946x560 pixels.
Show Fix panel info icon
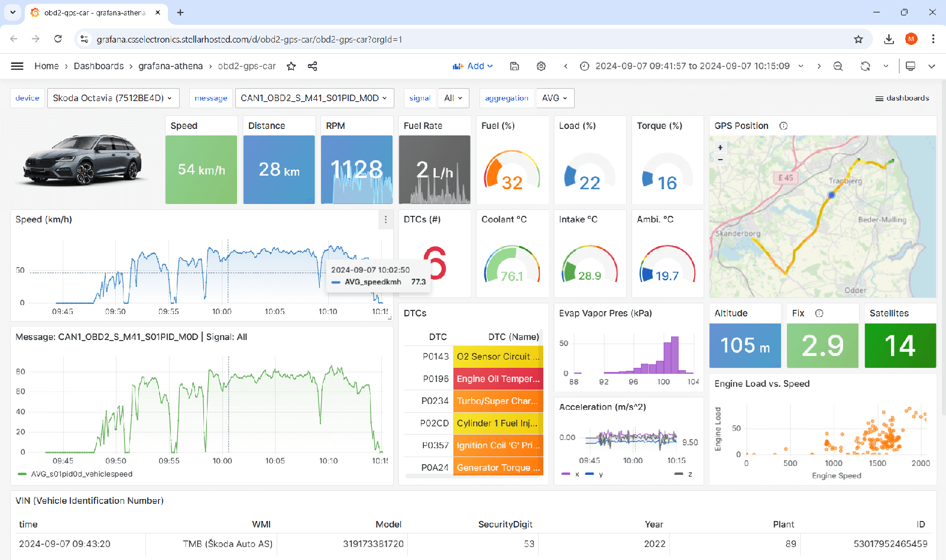[x=819, y=313]
